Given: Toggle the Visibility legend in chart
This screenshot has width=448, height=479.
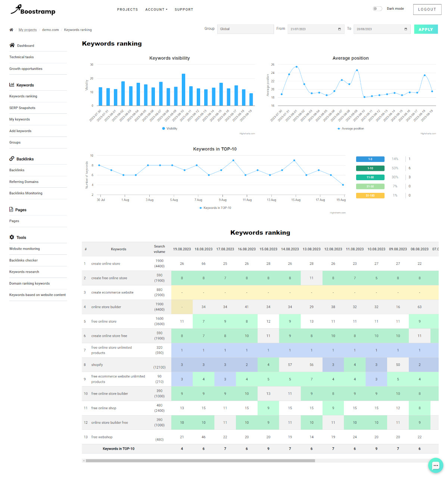Looking at the screenshot, I should pos(169,128).
